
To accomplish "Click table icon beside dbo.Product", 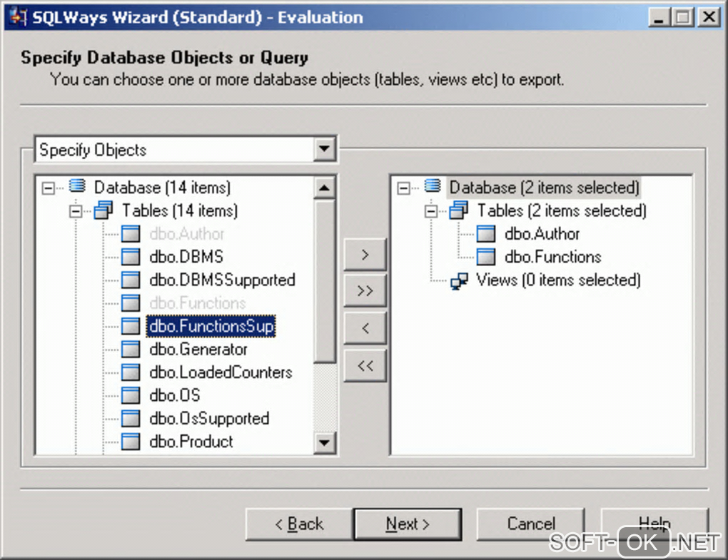I will pos(131,442).
